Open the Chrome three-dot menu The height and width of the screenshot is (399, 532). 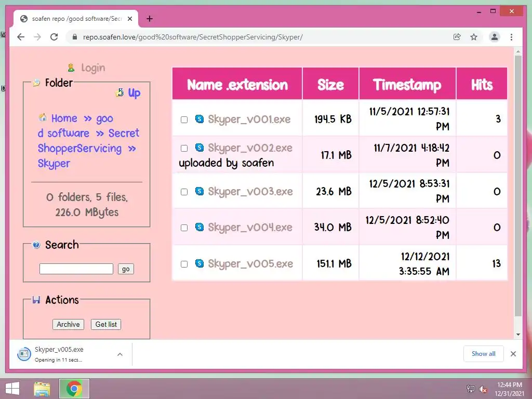tap(511, 37)
